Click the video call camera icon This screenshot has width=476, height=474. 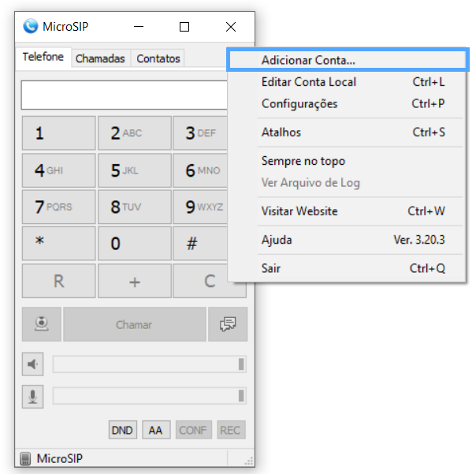41,324
